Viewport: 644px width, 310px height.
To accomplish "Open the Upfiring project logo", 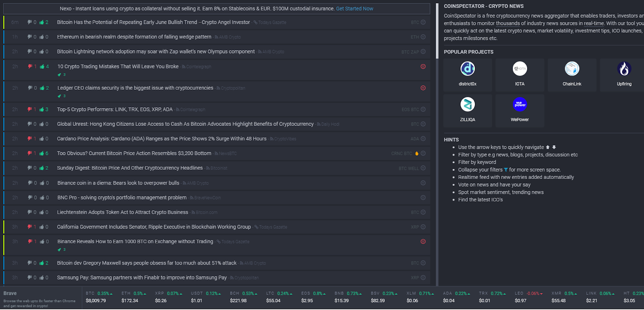I will [624, 69].
